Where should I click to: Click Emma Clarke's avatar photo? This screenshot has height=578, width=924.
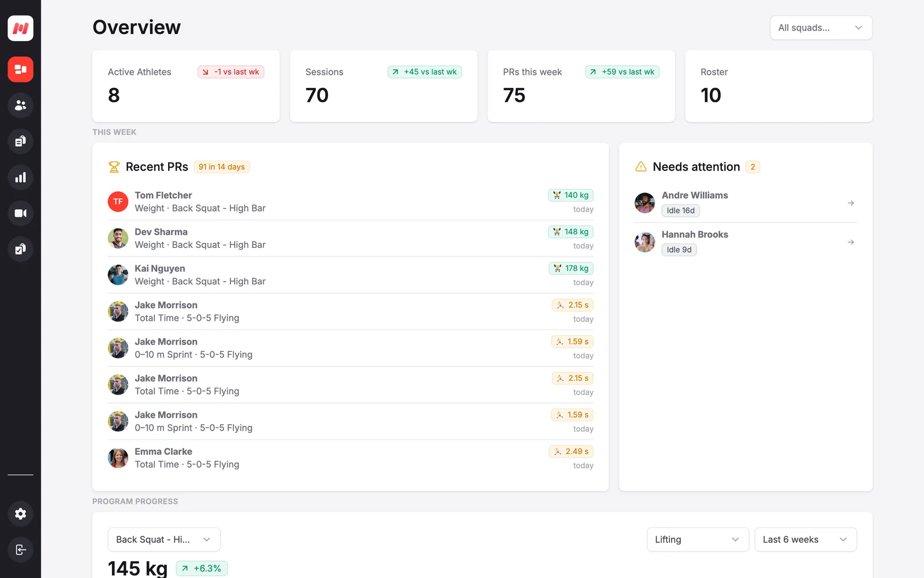(118, 458)
